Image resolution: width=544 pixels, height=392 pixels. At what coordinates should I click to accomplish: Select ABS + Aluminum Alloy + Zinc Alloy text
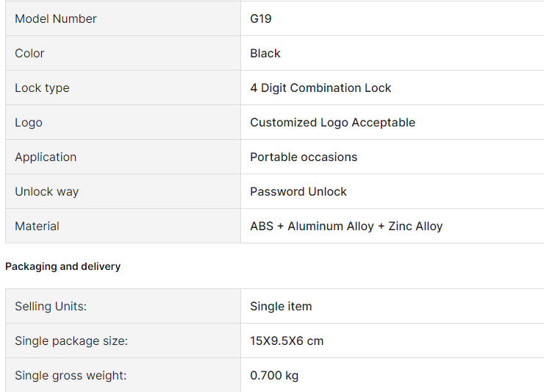point(346,226)
